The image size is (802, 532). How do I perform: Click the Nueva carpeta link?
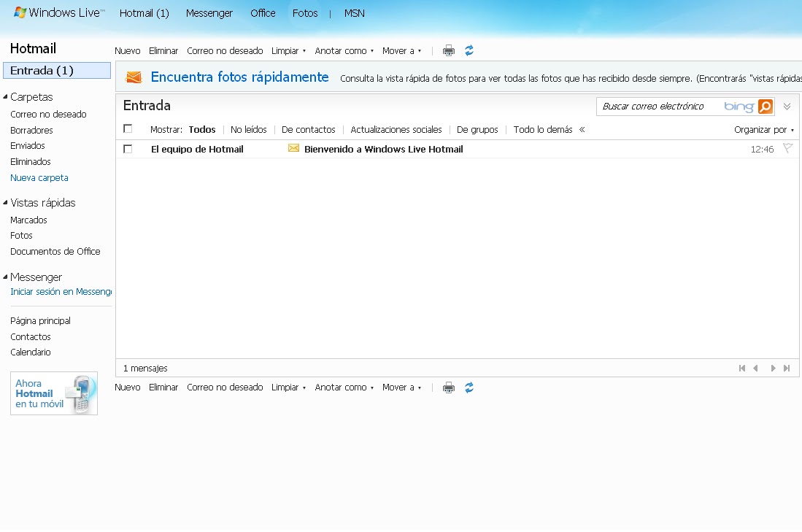[x=39, y=178]
